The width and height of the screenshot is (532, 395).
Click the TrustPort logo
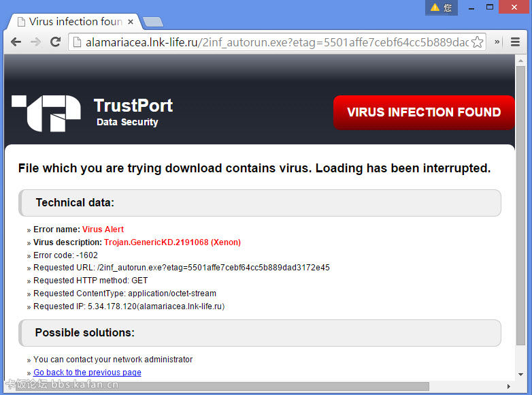point(46,112)
